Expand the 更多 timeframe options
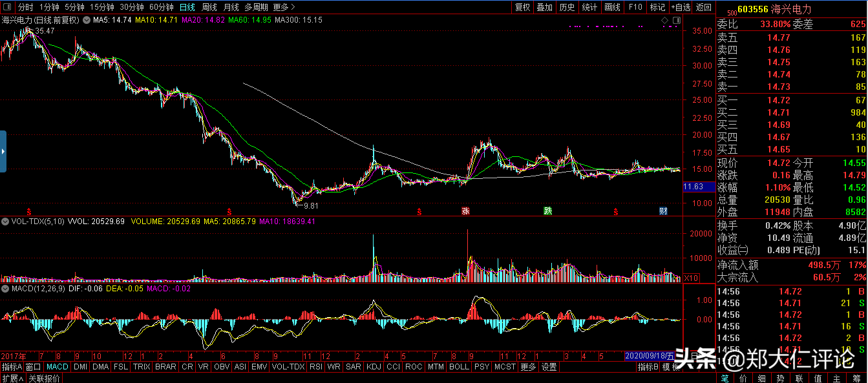This screenshot has width=868, height=383. (283, 8)
